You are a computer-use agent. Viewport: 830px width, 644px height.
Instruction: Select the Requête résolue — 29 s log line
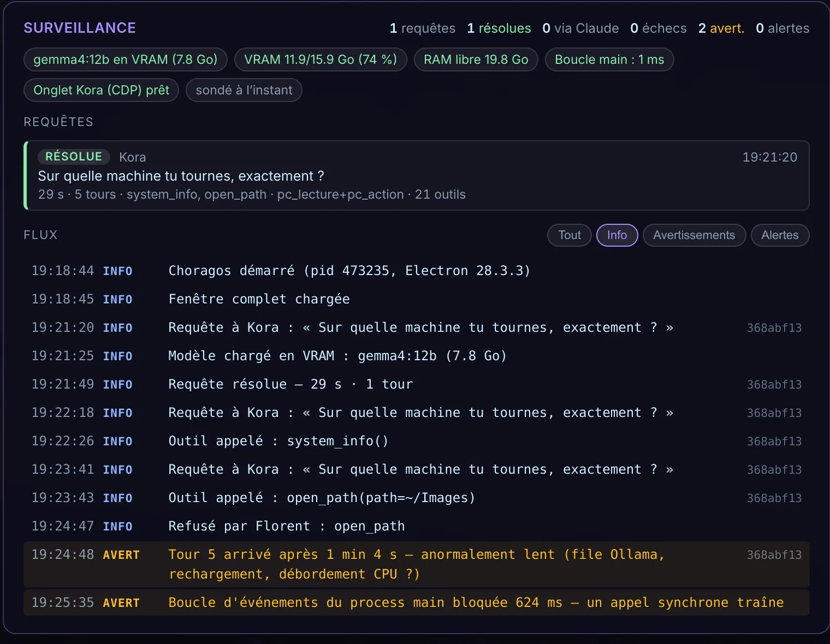point(417,384)
